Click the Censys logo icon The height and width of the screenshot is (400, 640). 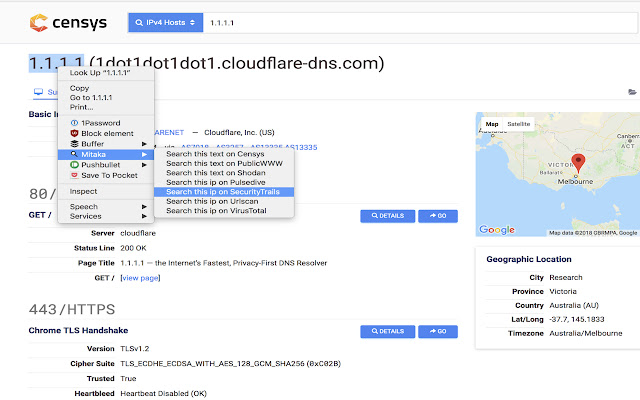(38, 20)
